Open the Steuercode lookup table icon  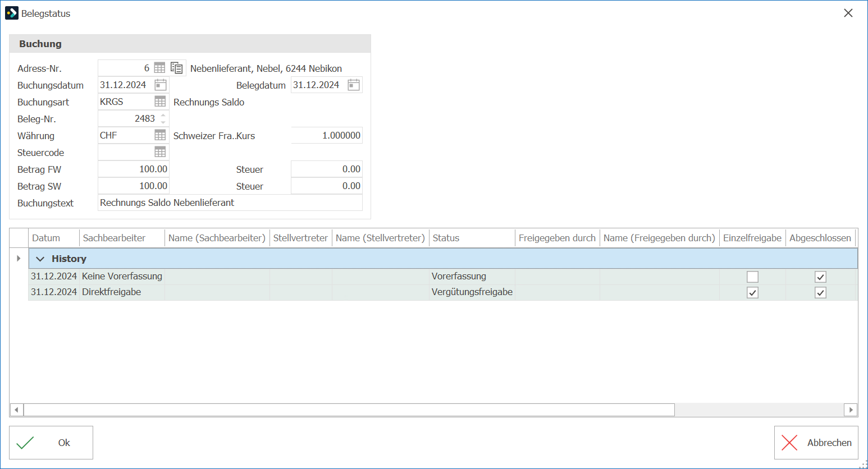160,152
